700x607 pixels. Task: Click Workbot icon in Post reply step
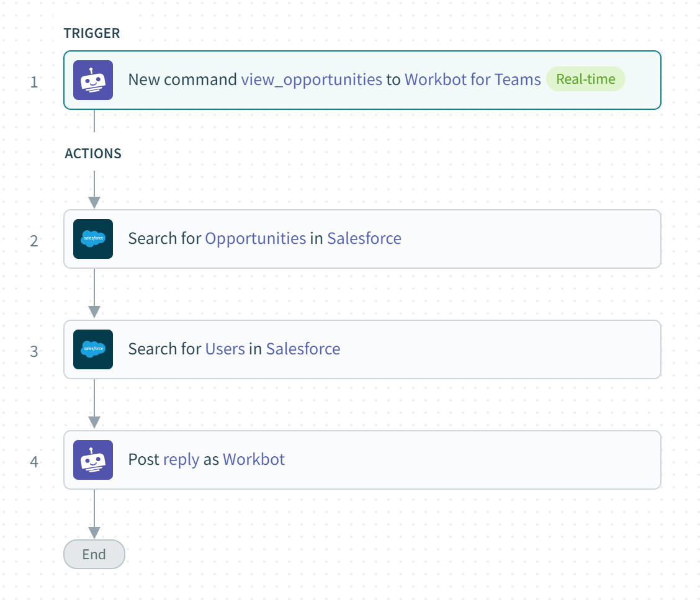[x=93, y=460]
